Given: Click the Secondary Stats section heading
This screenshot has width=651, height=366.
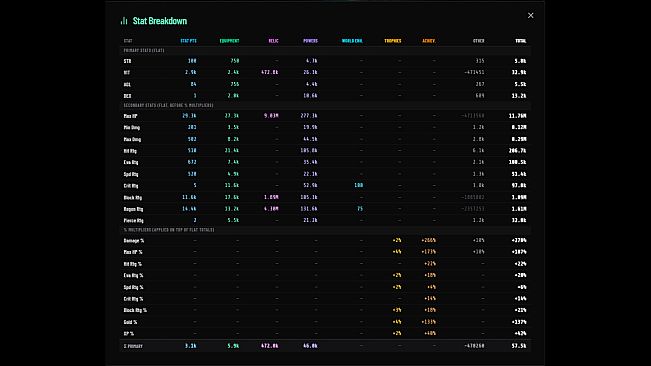Looking at the screenshot, I should click(x=169, y=105).
